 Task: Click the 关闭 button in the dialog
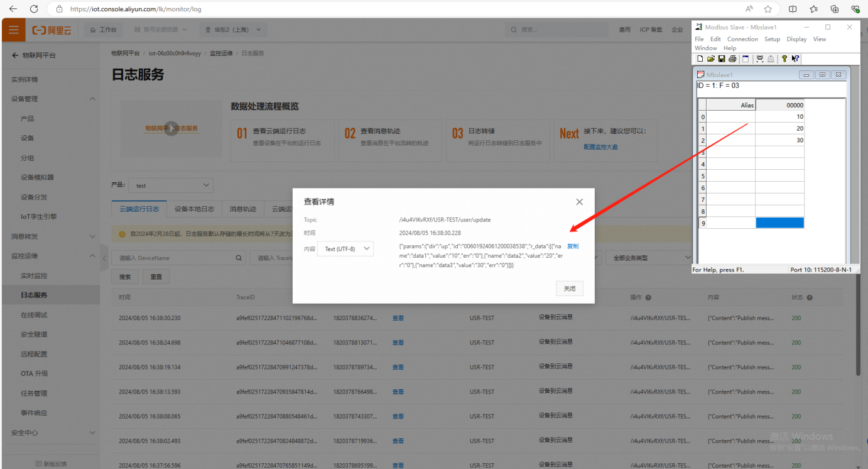(x=569, y=289)
